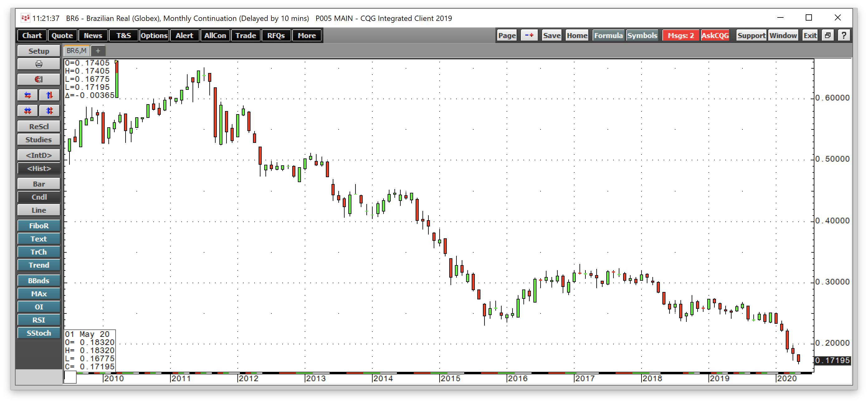Click the horizontal expand/compress arrows icon
Image resolution: width=868 pixels, height=403 pixels.
tap(28, 111)
